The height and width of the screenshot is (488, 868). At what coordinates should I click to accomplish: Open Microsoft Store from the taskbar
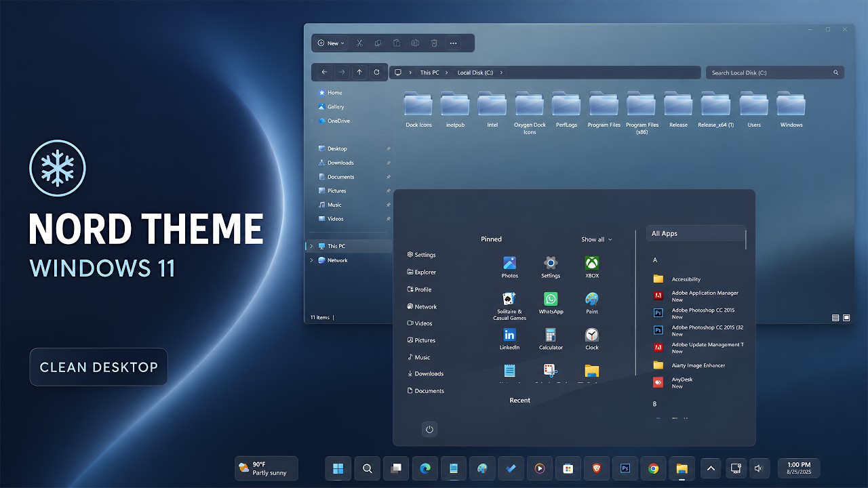click(568, 468)
